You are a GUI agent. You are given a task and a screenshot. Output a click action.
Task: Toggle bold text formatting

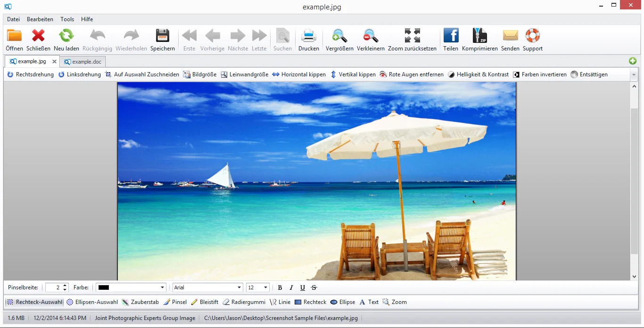(x=280, y=288)
